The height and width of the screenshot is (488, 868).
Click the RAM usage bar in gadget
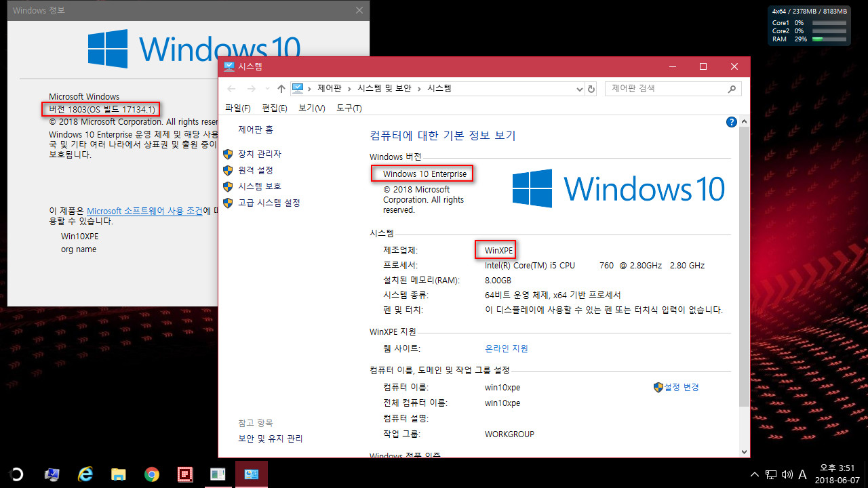pyautogui.click(x=829, y=39)
